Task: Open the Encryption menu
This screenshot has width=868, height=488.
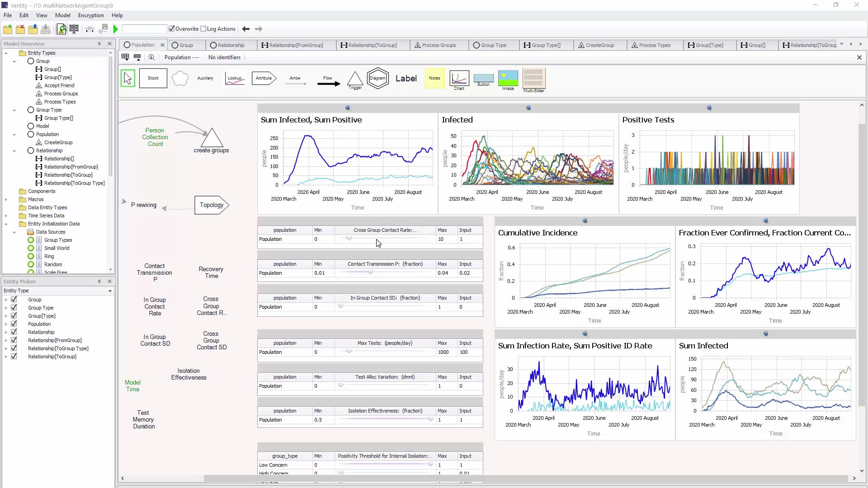Action: click(x=91, y=15)
